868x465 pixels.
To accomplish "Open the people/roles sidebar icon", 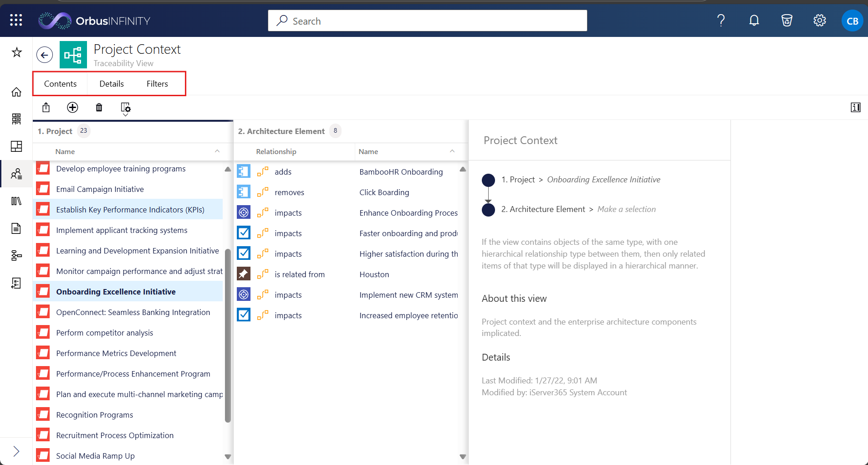I will click(16, 174).
